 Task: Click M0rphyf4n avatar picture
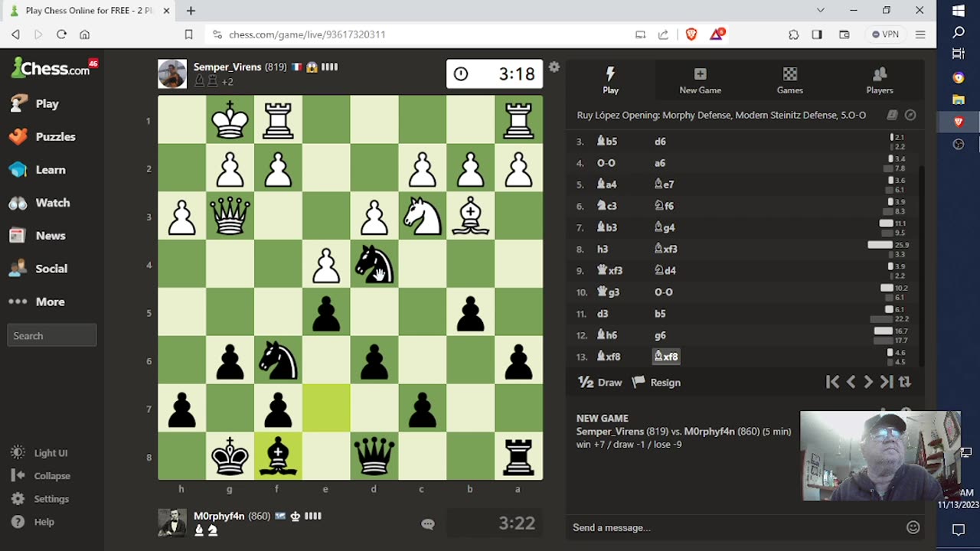pos(172,523)
